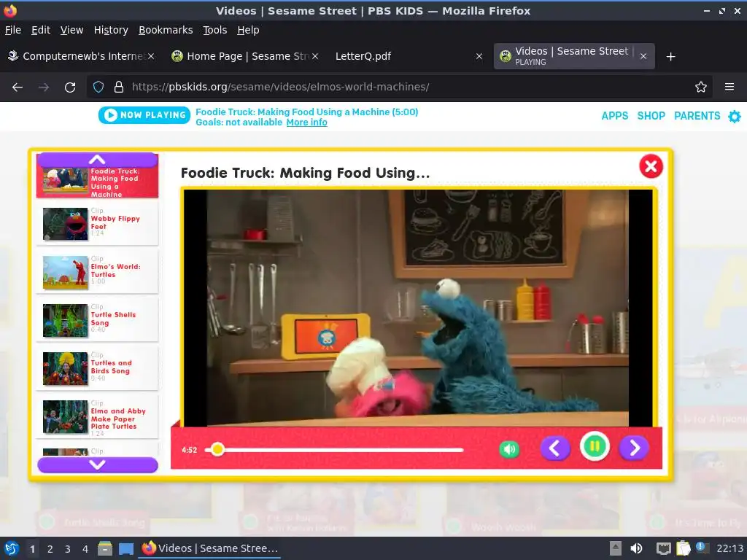Open the View menu
This screenshot has width=747, height=560.
click(71, 30)
